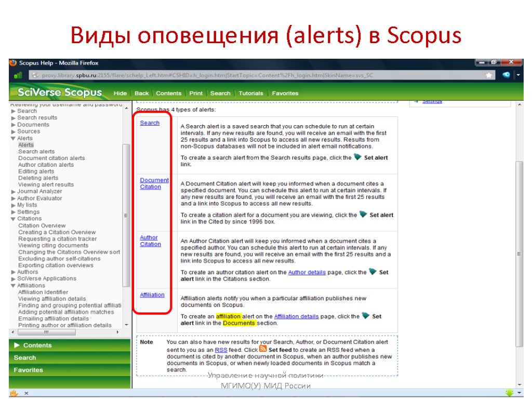Expand the Authors tree node

[13, 272]
